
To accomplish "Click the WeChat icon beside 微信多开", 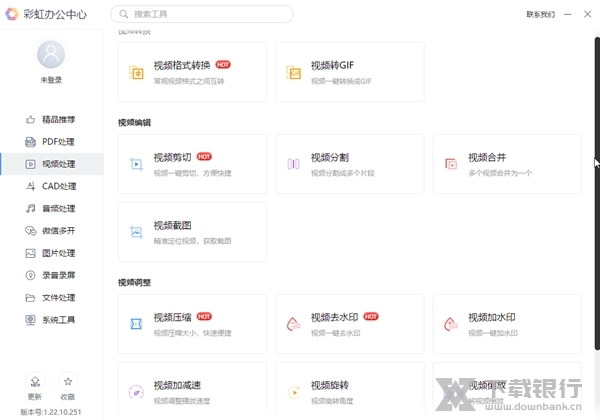I will (30, 231).
